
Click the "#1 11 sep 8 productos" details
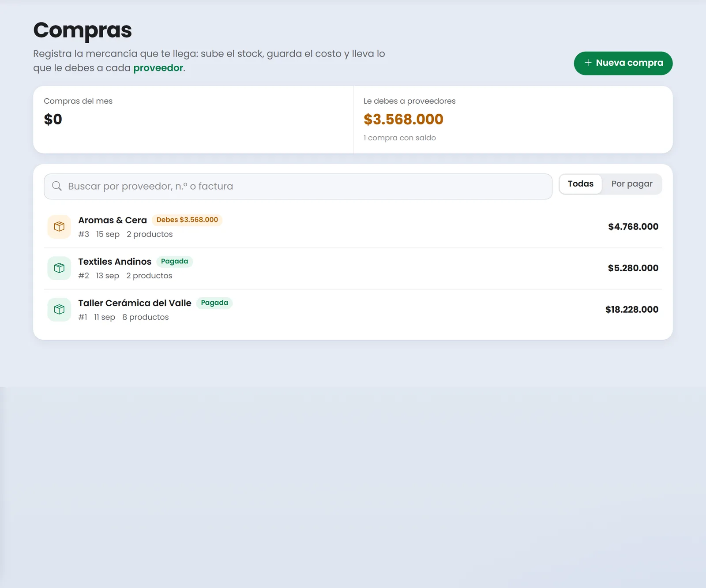124,317
